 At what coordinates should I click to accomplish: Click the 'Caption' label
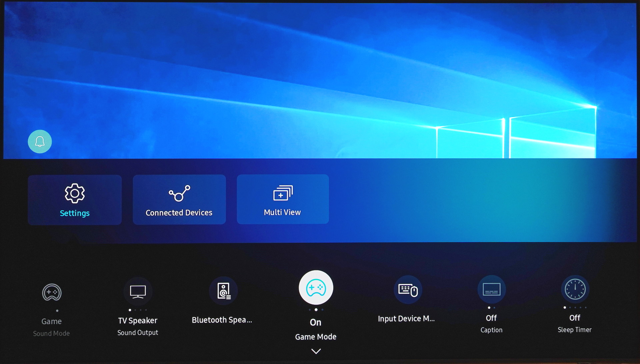[491, 330]
